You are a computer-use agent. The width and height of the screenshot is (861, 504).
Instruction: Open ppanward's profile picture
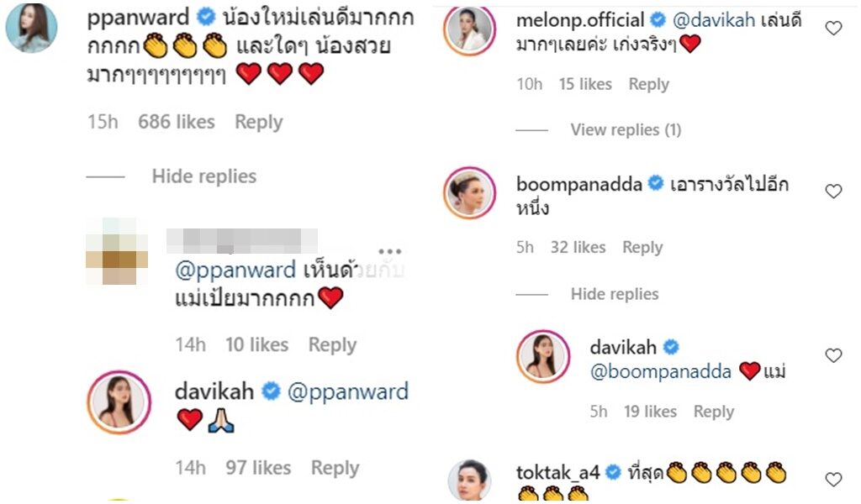tap(31, 28)
